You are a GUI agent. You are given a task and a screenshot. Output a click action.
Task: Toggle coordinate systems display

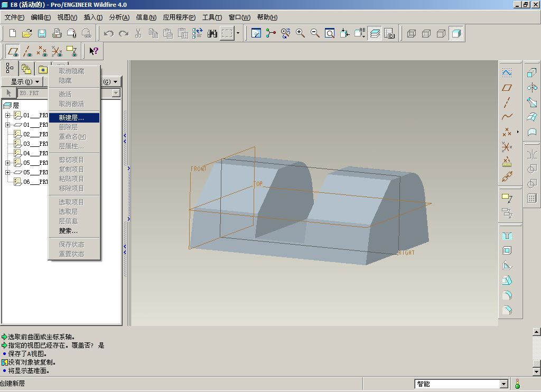[57, 51]
